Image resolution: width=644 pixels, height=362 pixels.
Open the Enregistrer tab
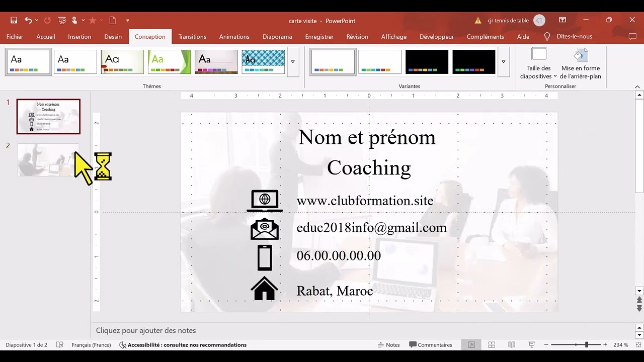pyautogui.click(x=319, y=36)
